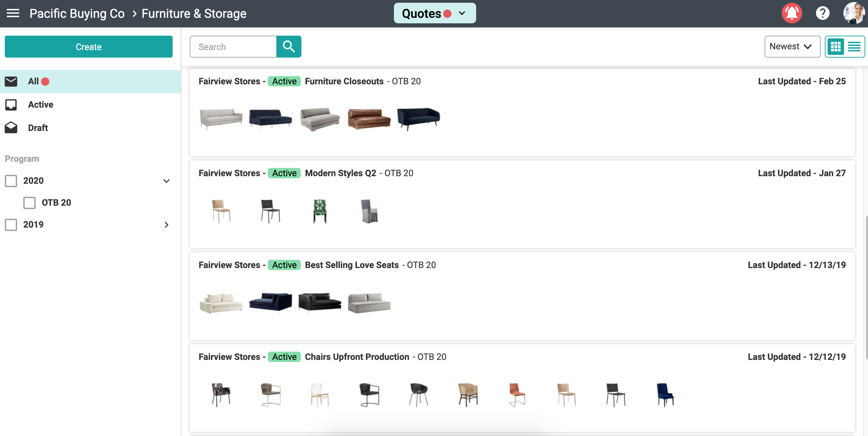Image resolution: width=868 pixels, height=436 pixels.
Task: Open the Quotes dropdown in header
Action: [x=434, y=13]
